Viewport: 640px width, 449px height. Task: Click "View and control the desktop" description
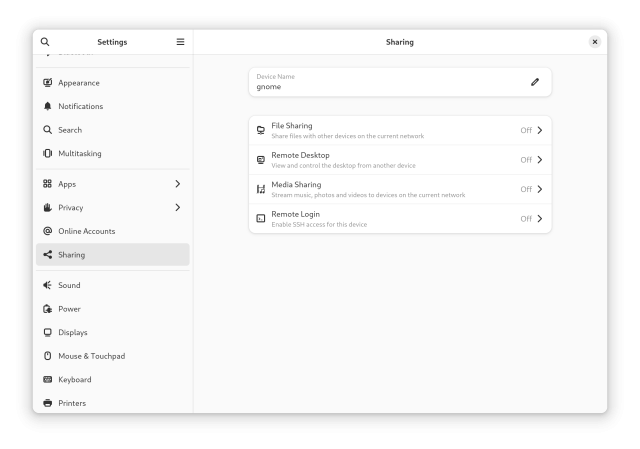tap(343, 166)
